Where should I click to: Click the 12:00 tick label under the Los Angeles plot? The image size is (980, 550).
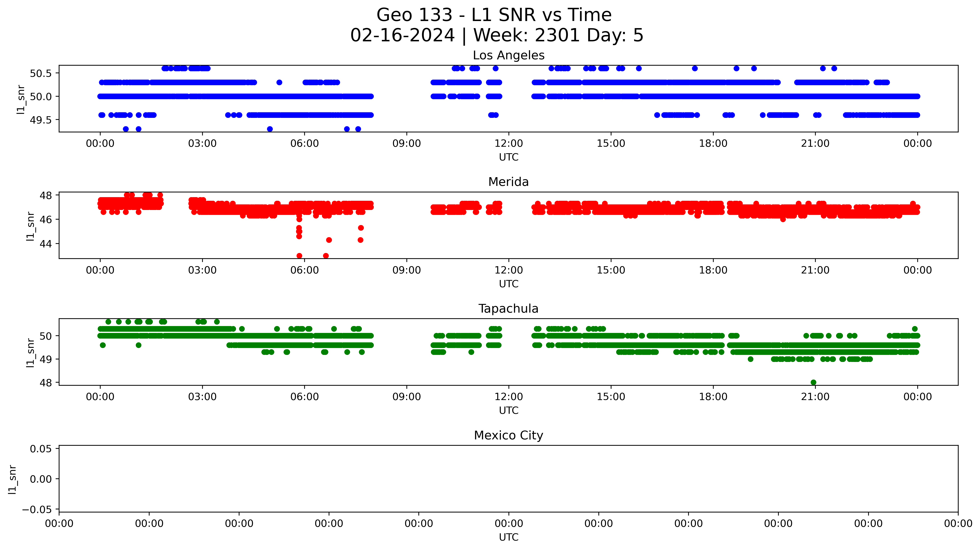509,144
